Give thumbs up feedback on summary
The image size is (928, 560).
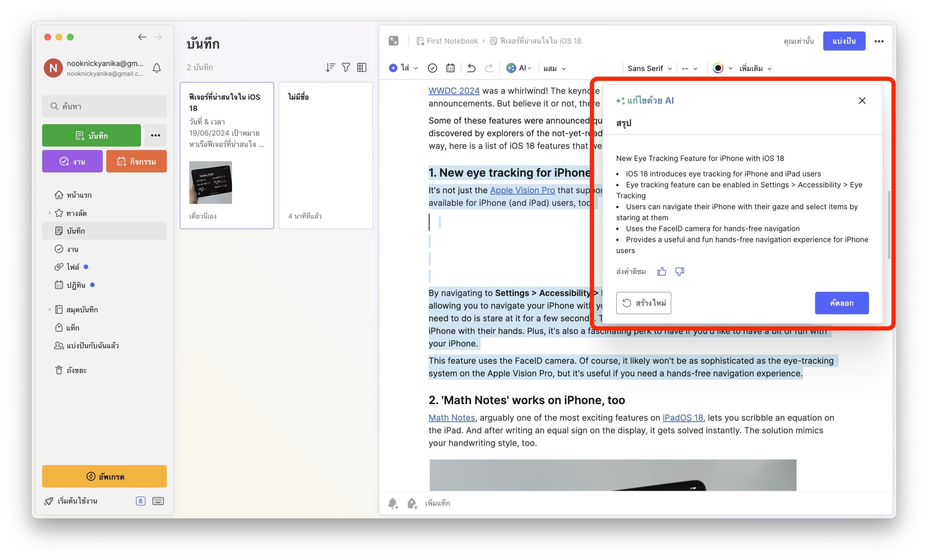coord(661,271)
